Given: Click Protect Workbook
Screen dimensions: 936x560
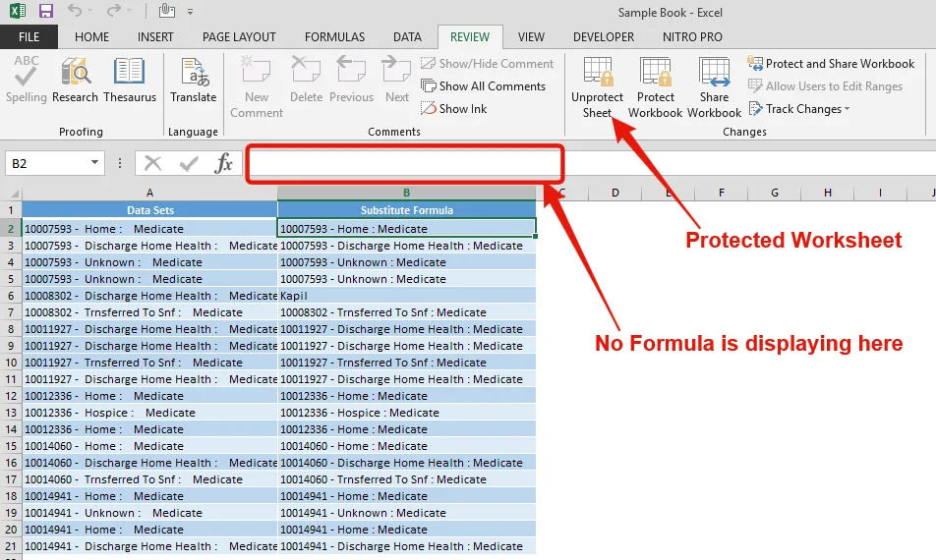Looking at the screenshot, I should pos(655,87).
